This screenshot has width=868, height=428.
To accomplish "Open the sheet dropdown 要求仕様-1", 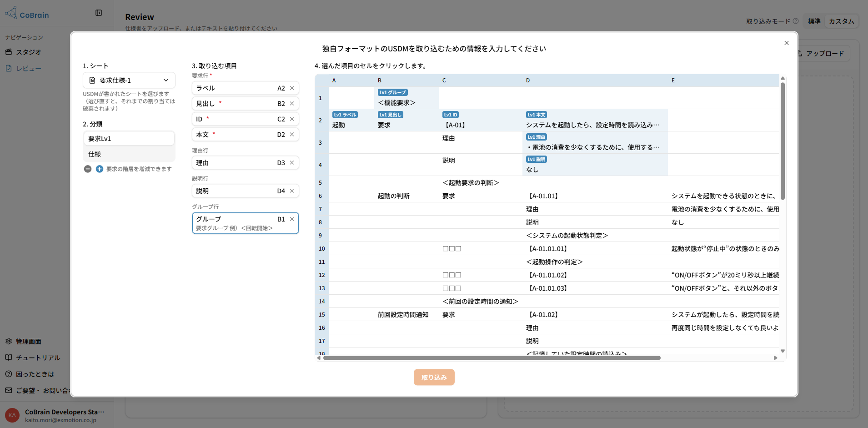I will tap(129, 81).
